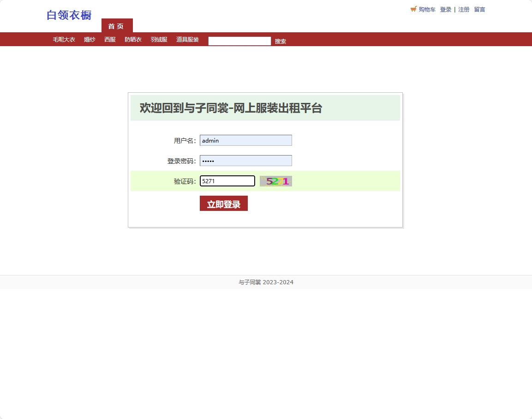Open the 注册 registration link
This screenshot has width=532, height=419.
coord(463,9)
